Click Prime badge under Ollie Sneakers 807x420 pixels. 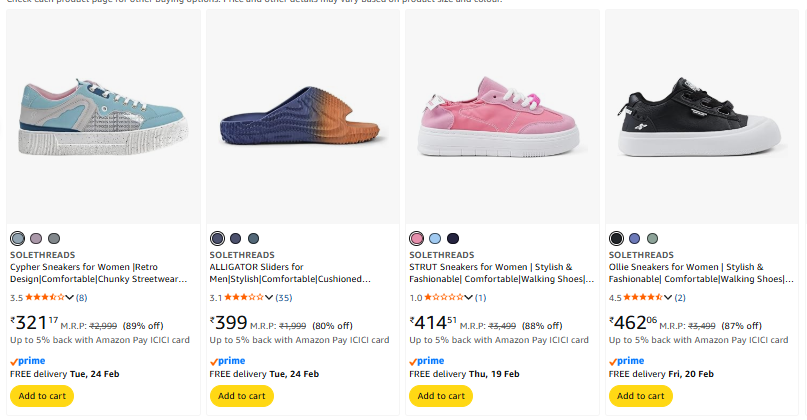(627, 361)
